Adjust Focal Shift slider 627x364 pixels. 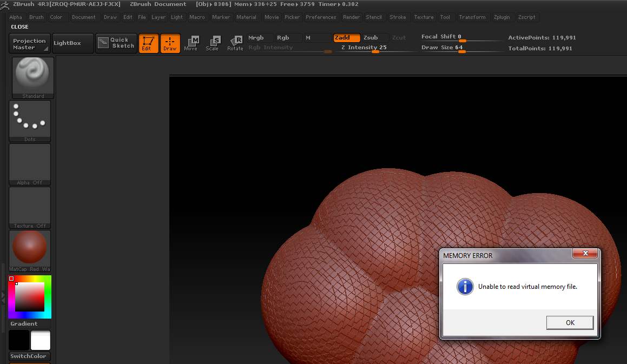pos(461,37)
